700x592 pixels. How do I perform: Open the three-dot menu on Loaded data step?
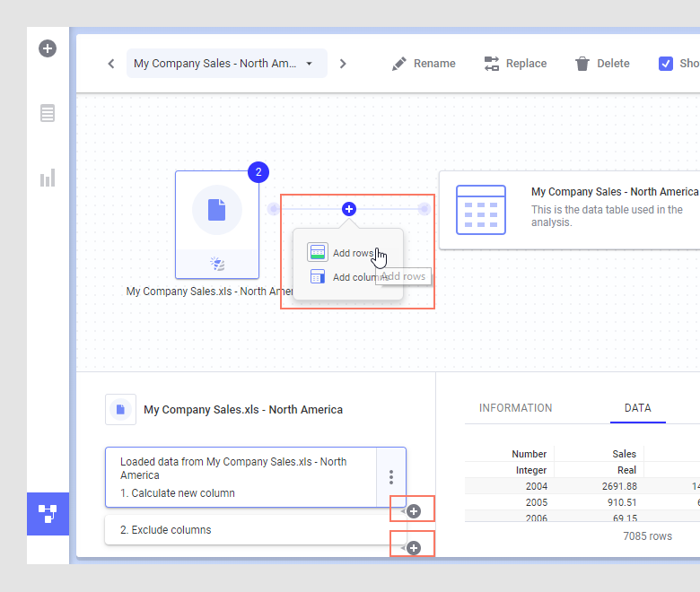coord(390,477)
